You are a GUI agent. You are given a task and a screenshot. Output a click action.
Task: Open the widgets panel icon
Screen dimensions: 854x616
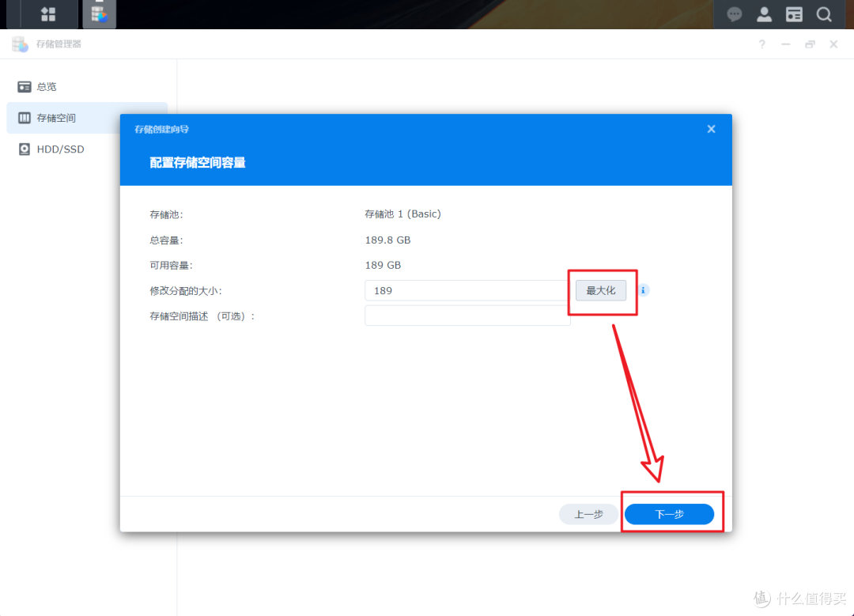pyautogui.click(x=794, y=13)
